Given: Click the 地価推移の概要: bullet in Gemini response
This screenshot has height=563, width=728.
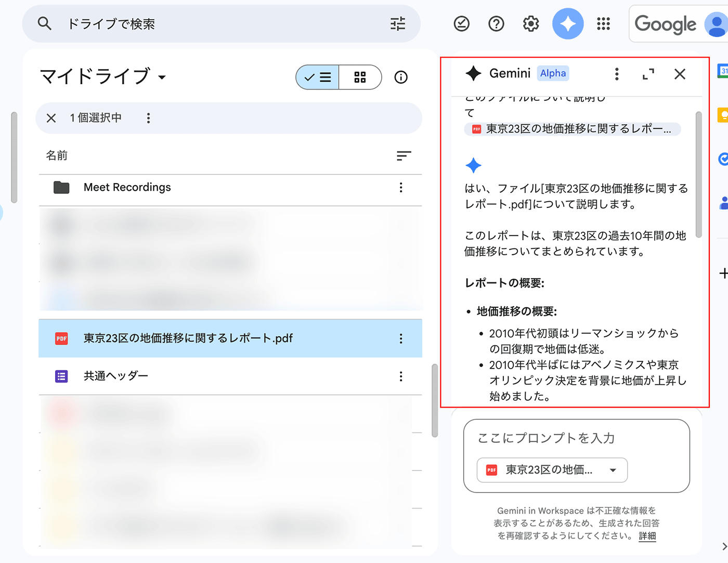Looking at the screenshot, I should (x=517, y=311).
